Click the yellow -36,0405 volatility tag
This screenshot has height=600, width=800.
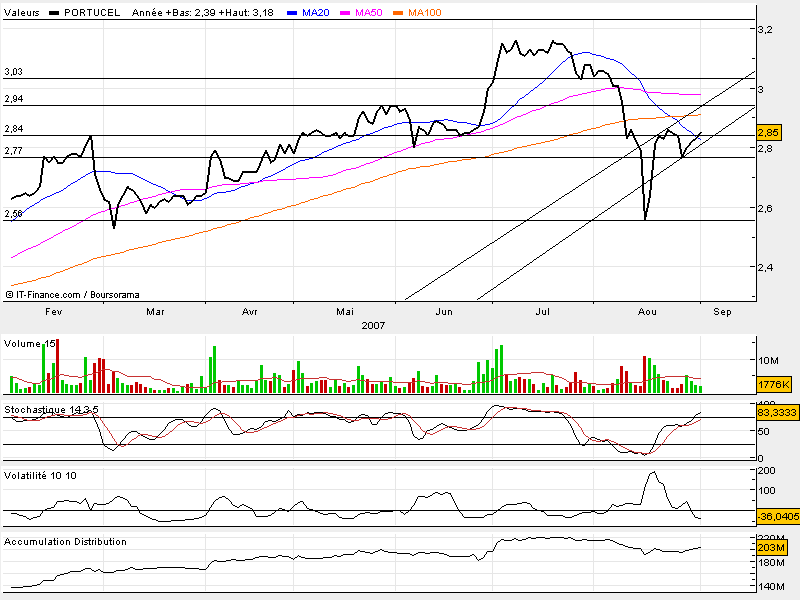pos(778,516)
